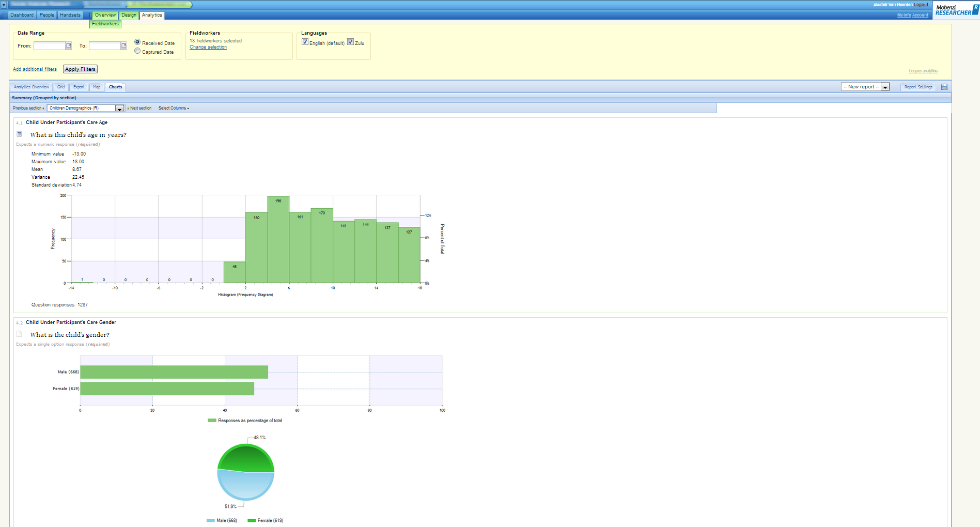Click the From date input field

(x=49, y=46)
